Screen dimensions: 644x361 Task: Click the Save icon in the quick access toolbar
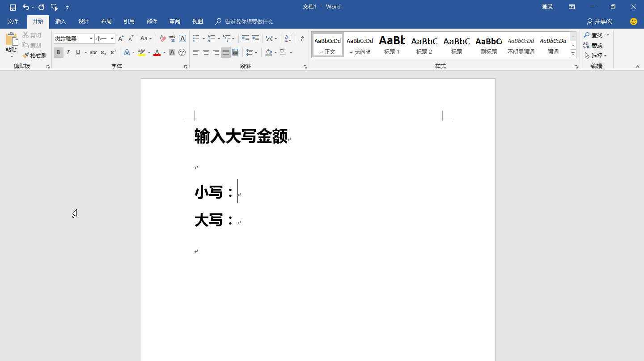13,7
